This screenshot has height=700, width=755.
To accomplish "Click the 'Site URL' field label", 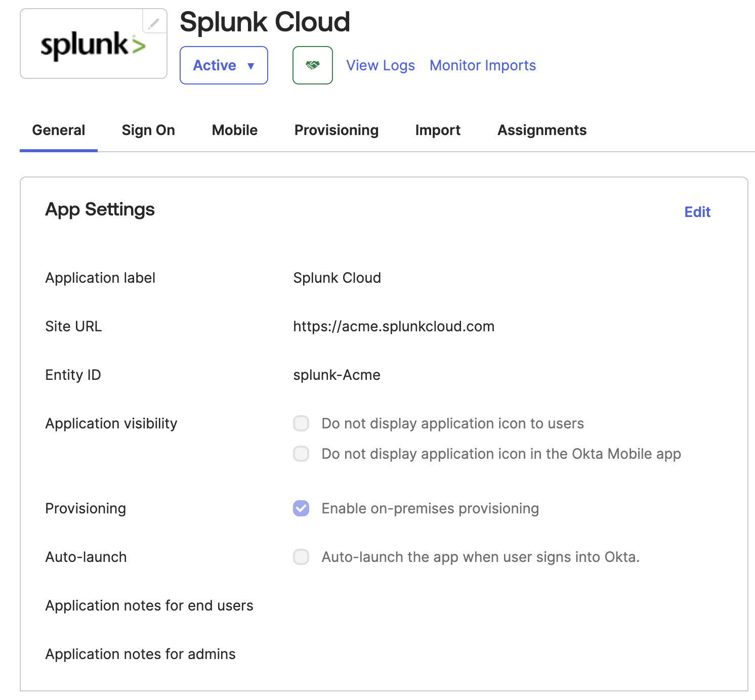I will click(x=73, y=326).
